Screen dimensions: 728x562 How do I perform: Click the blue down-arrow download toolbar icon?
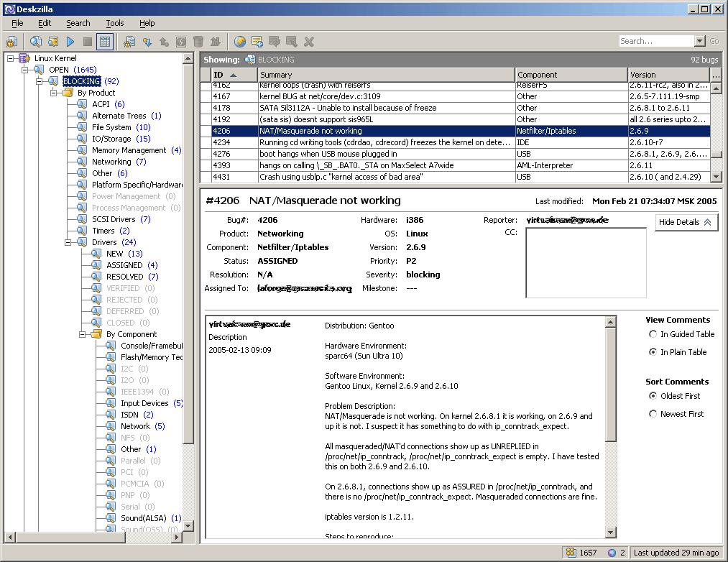(147, 42)
